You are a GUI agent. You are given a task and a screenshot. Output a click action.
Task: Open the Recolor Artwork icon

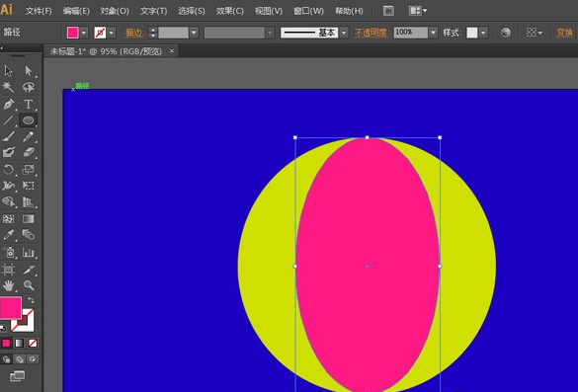tap(506, 33)
